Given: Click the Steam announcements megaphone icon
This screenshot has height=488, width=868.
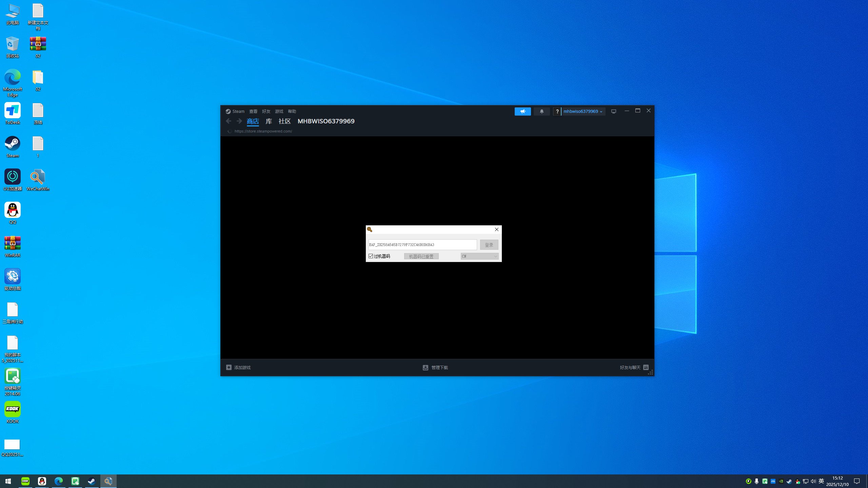Looking at the screenshot, I should click(522, 111).
